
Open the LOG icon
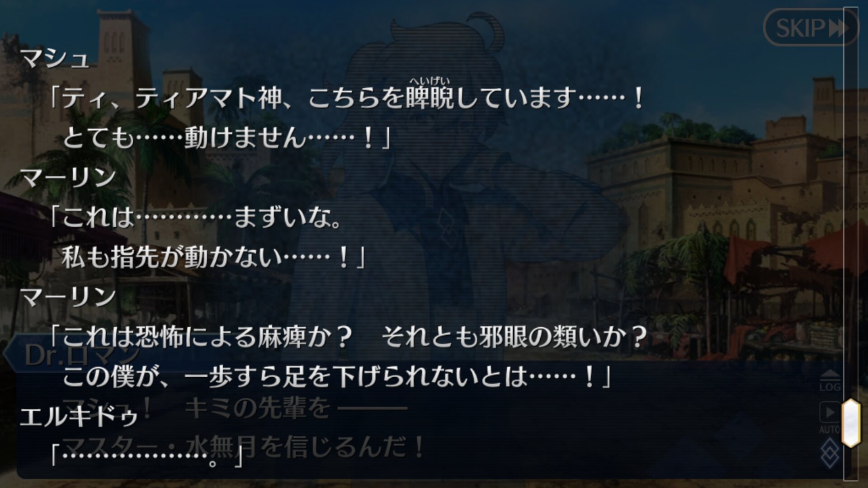[830, 380]
